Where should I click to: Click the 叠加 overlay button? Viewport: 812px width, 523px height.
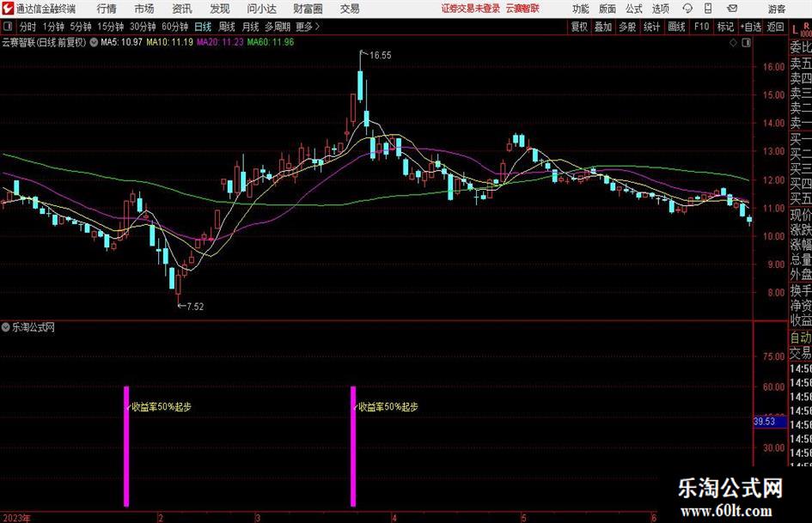point(603,27)
